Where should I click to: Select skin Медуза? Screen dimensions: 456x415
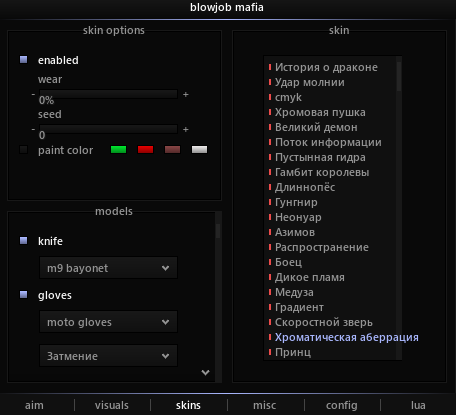coord(294,292)
